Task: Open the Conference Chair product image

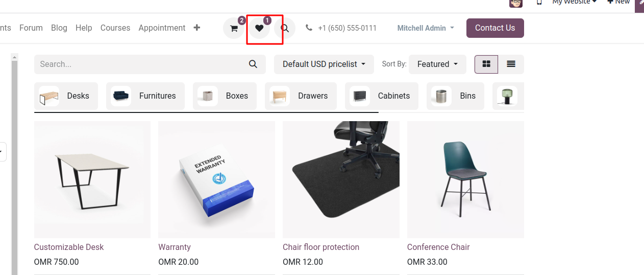Action: [x=465, y=179]
